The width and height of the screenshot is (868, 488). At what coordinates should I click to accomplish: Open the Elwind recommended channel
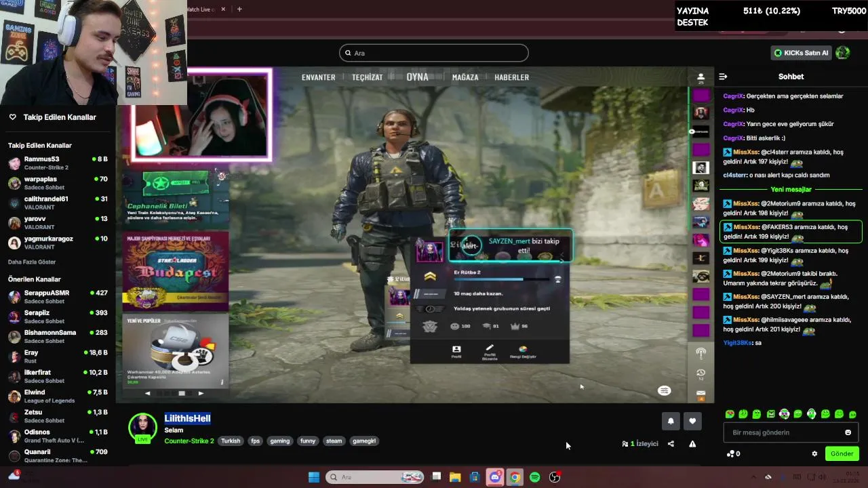click(x=58, y=396)
